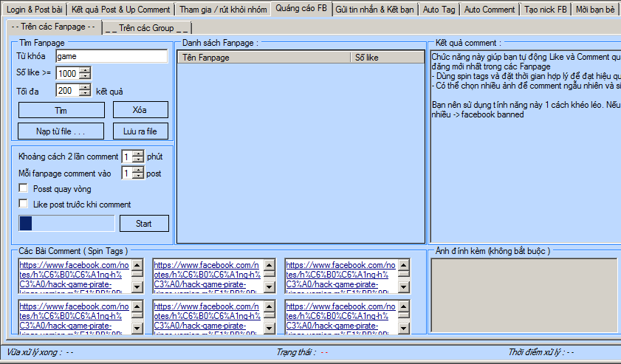Open Tham gia / rút khỏi nhóm tab
This screenshot has width=621, height=364.
[223, 9]
